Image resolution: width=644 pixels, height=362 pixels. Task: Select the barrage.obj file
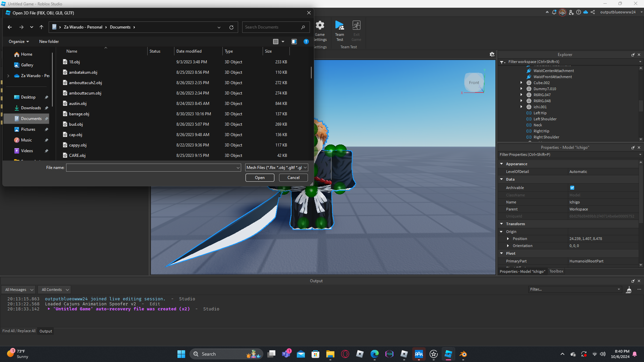[79, 114]
